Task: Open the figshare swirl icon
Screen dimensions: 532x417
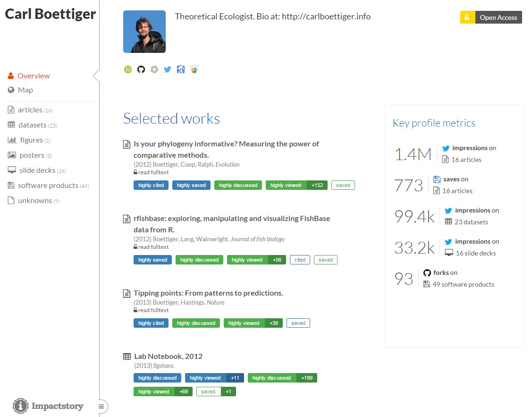Action: (x=154, y=69)
